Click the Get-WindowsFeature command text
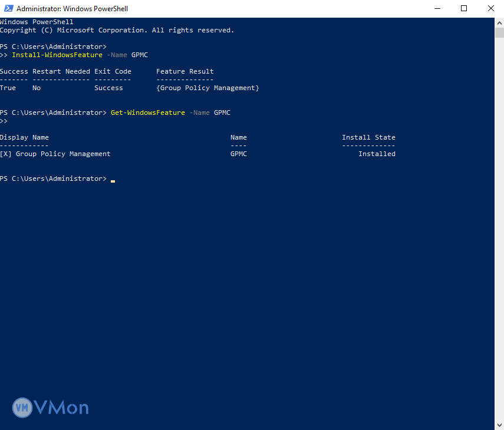The image size is (504, 430). [x=148, y=113]
